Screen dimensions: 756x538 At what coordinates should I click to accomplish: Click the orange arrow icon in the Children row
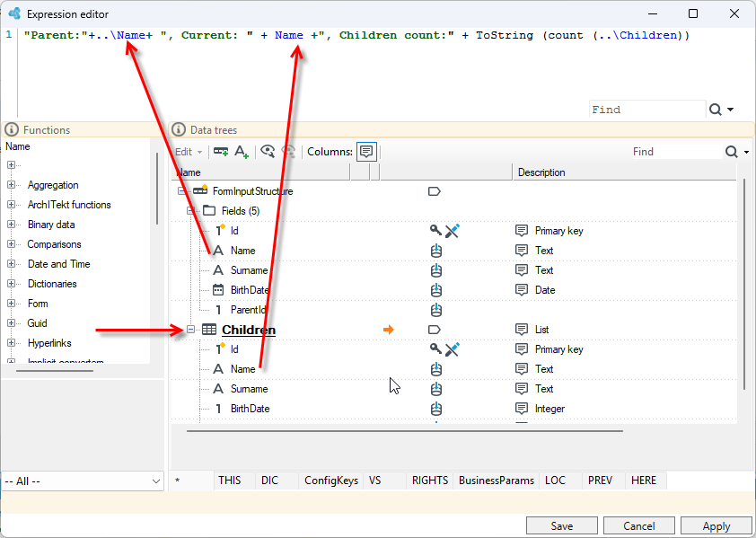[389, 330]
